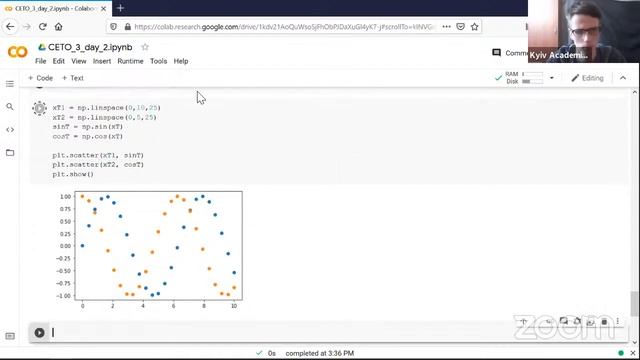Open the Colab home logo
Image resolution: width=640 pixels, height=360 pixels.
pyautogui.click(x=18, y=52)
